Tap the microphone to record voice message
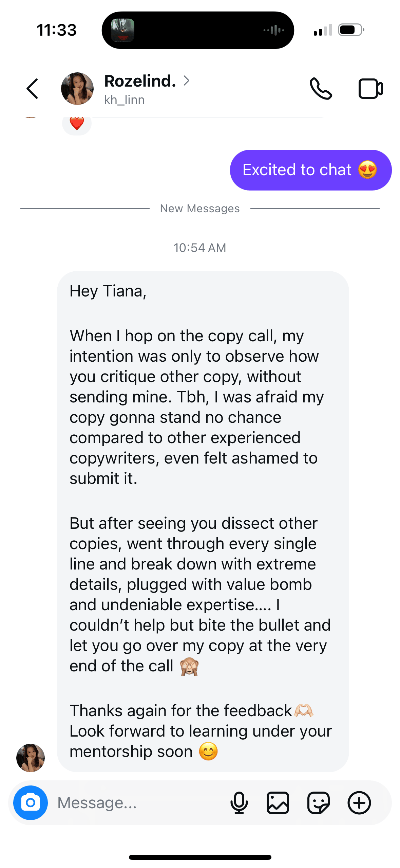 click(239, 803)
